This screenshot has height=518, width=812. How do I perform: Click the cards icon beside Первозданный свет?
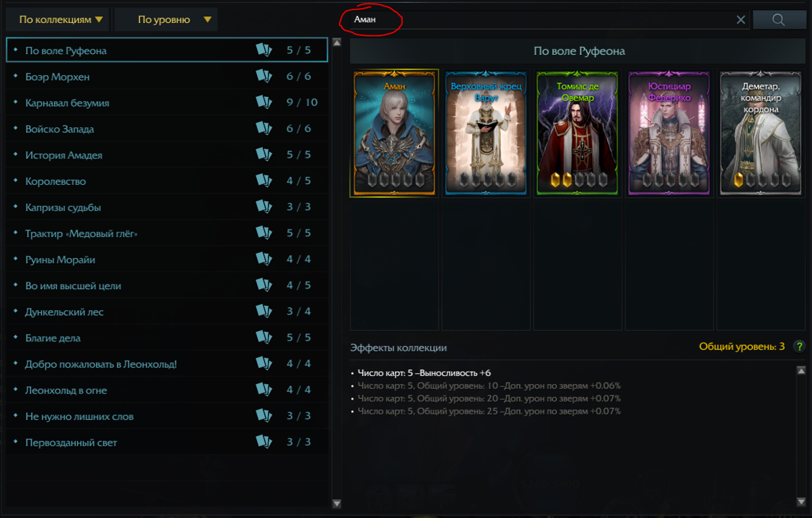pos(263,441)
